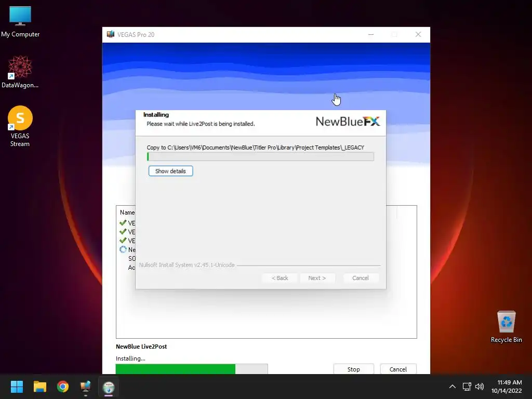Click the grayed Back button
The width and height of the screenshot is (532, 399).
pyautogui.click(x=280, y=278)
